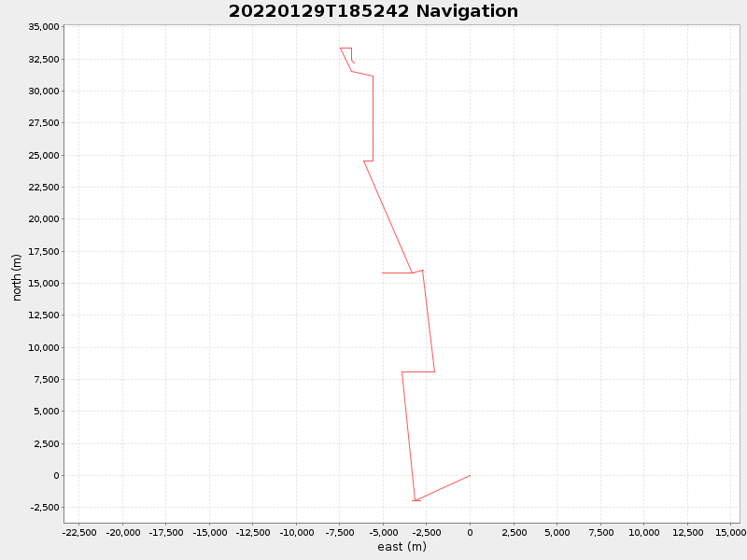
Task: Click the 17,500 north axis tick label
Action: pos(44,251)
